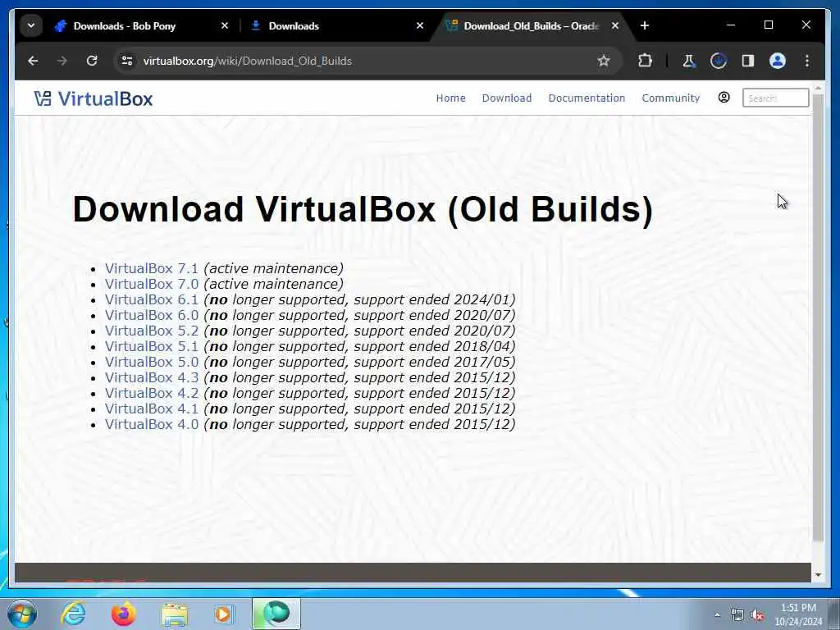840x630 pixels.
Task: Click the site account login icon
Action: coord(724,98)
